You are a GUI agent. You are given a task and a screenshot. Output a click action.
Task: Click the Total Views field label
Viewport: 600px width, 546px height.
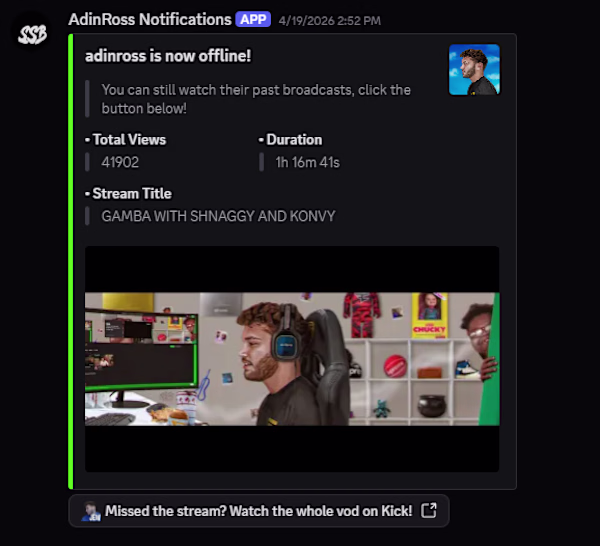click(126, 140)
